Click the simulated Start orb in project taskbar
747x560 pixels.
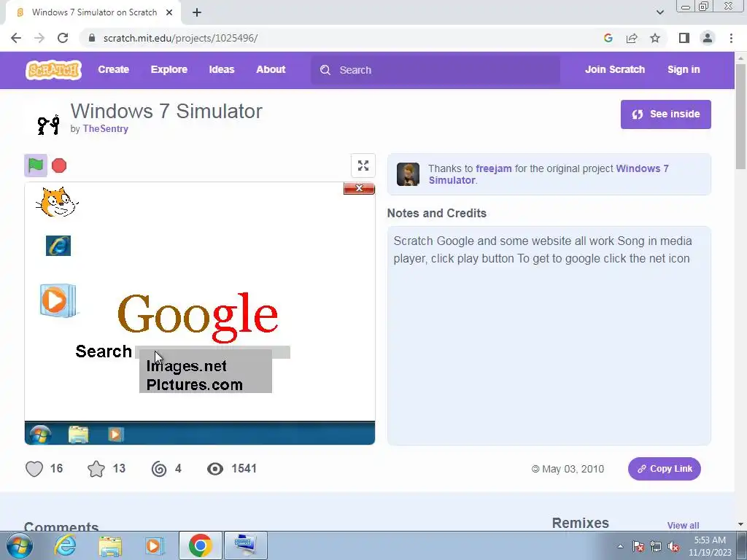click(41, 435)
